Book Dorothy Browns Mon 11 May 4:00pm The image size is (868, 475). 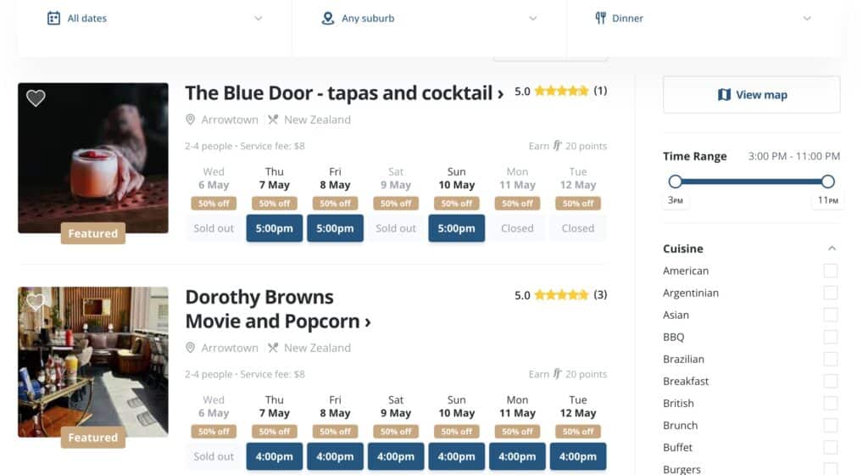[x=517, y=456]
